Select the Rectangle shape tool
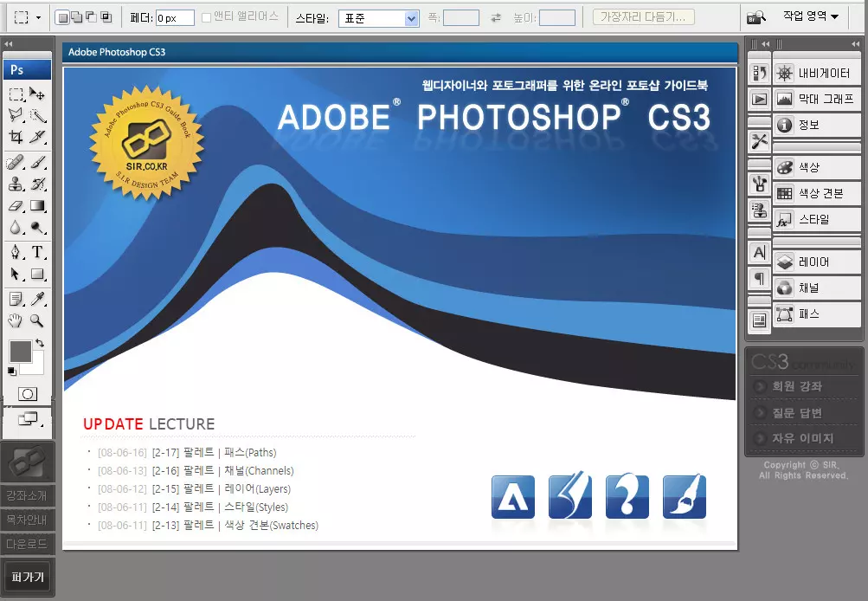 click(37, 274)
